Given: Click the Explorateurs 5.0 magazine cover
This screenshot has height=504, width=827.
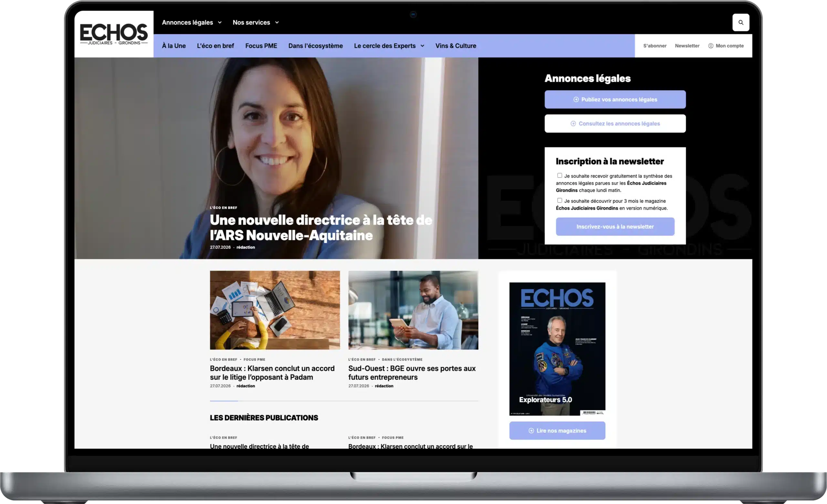Looking at the screenshot, I should 557,349.
